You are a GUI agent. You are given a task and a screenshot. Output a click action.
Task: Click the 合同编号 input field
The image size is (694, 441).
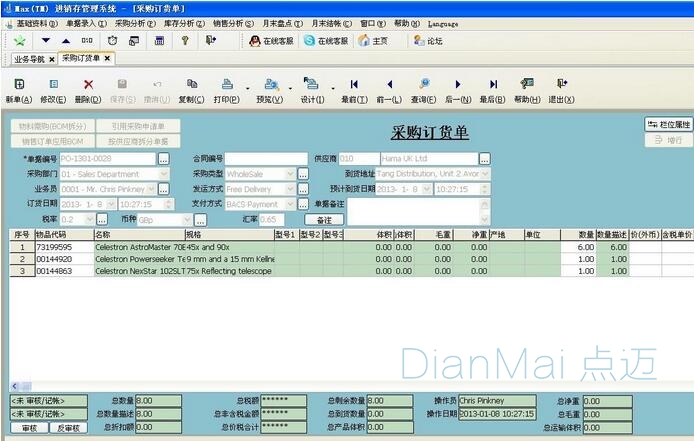pyautogui.click(x=265, y=159)
